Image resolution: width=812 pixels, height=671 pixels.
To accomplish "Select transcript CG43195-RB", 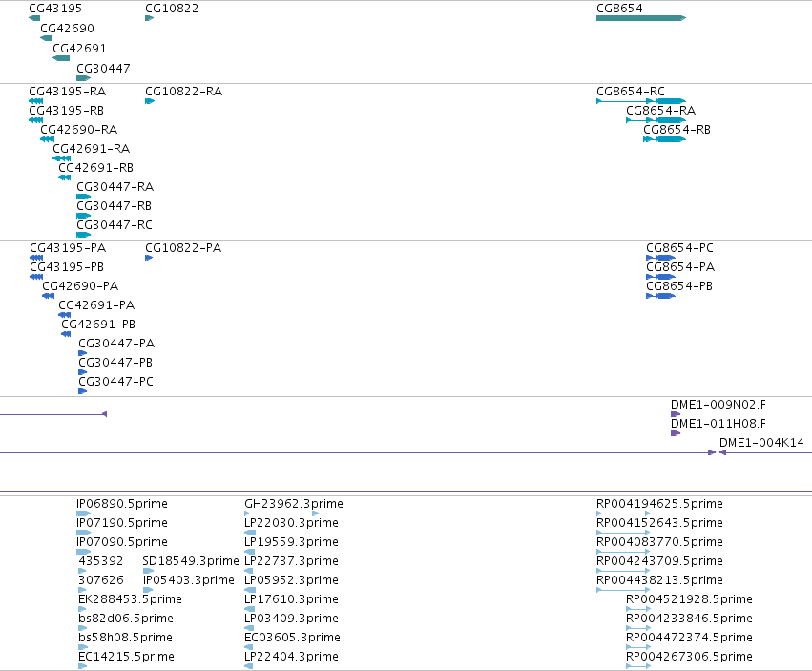I will 67,111.
